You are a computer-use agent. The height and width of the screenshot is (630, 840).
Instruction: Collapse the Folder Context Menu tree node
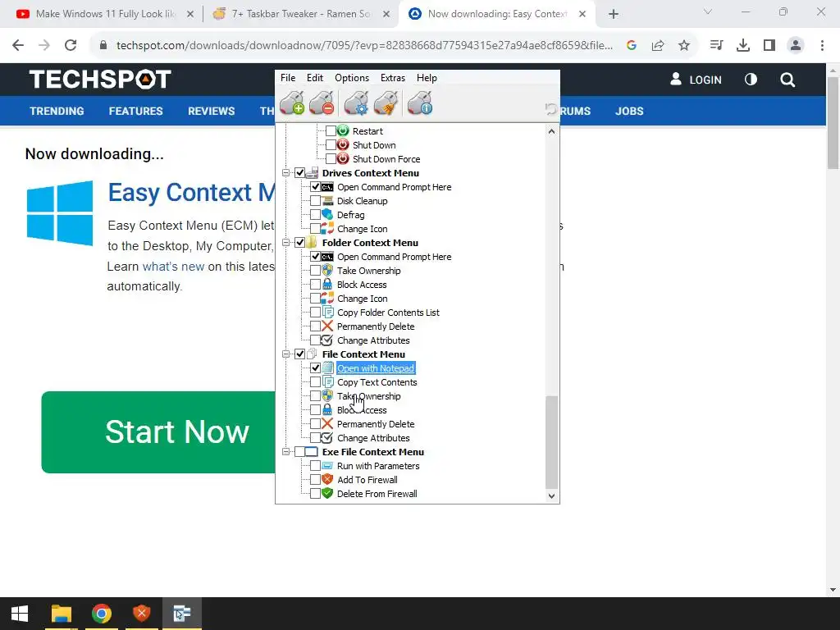click(286, 242)
